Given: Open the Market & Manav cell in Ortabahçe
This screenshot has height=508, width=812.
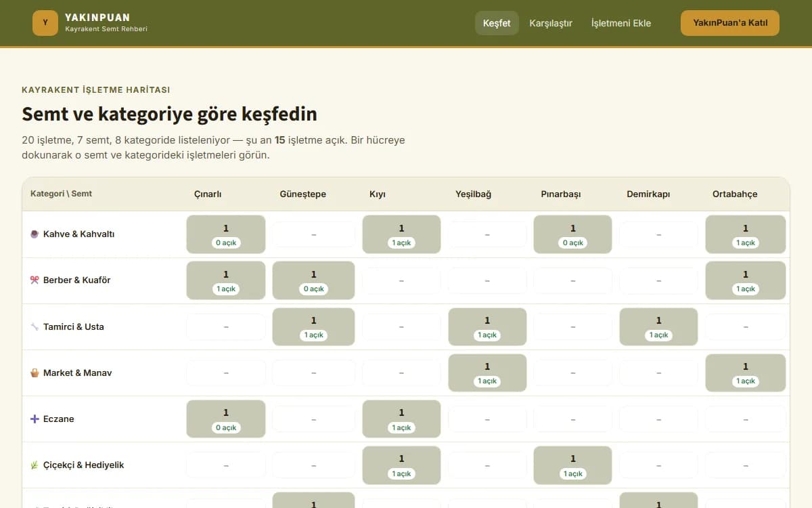Looking at the screenshot, I should 746,373.
